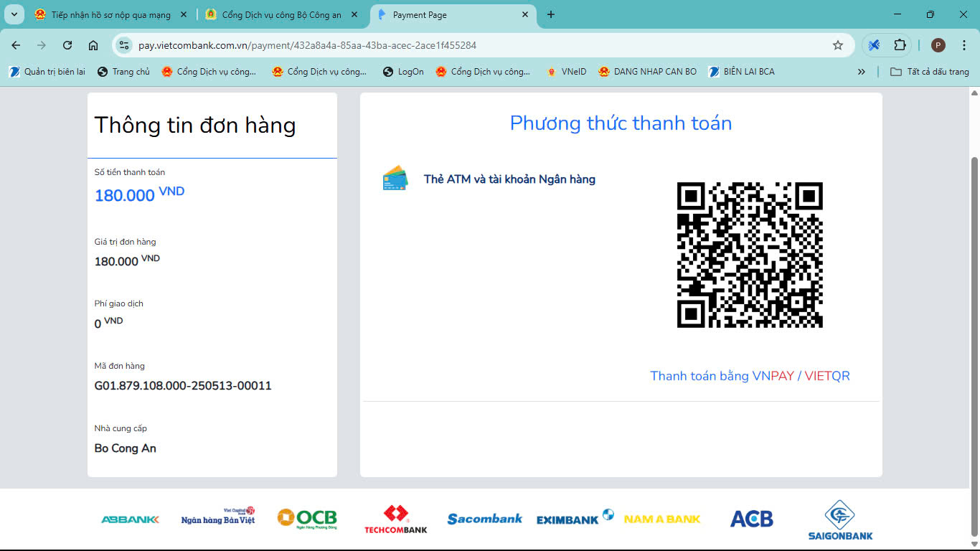Open the Trang chủ bookmark
Screen dimensions: 980x551
123,72
